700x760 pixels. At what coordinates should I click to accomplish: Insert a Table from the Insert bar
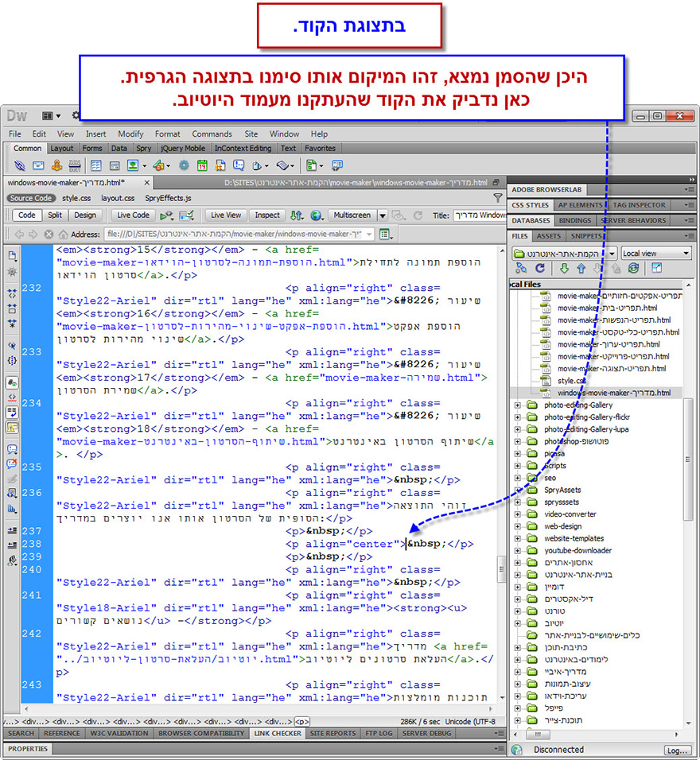(96, 166)
